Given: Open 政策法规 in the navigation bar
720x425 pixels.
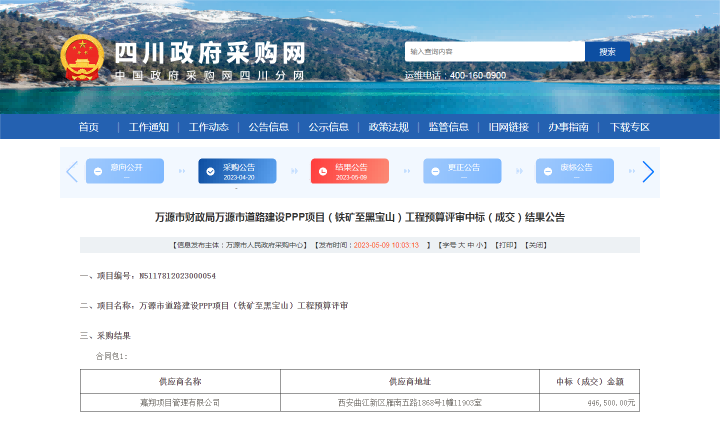Looking at the screenshot, I should point(389,127).
